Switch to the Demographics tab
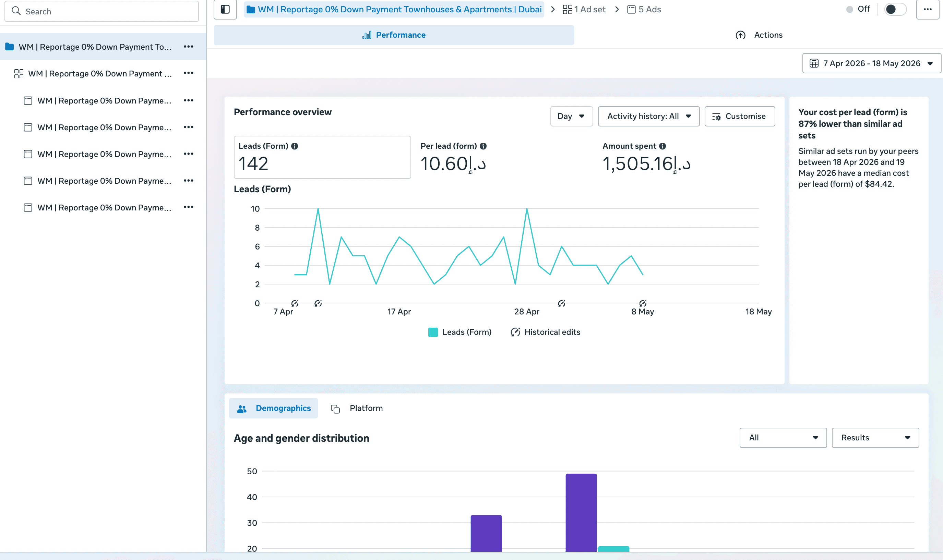Viewport: 943px width, 560px height. coord(273,408)
